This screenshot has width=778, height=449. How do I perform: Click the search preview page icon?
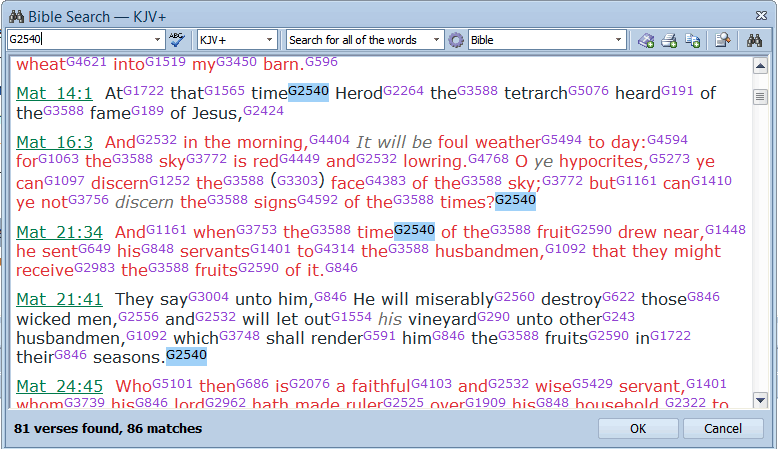point(722,40)
